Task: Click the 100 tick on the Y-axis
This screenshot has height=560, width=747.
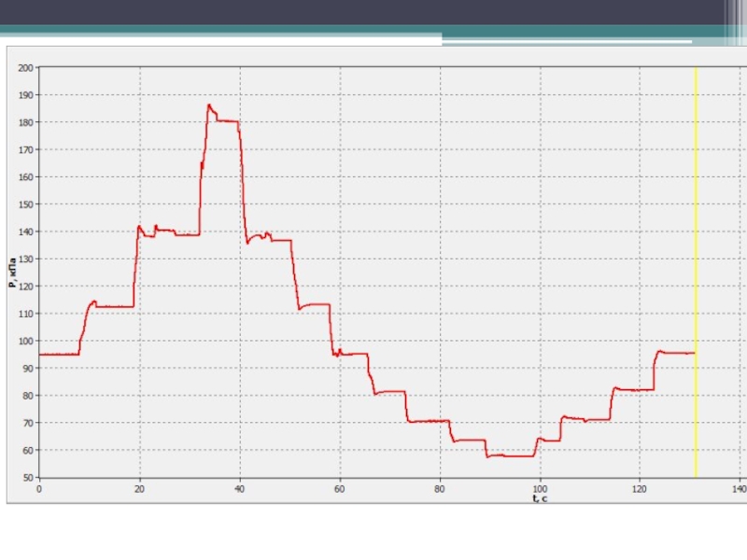Action: pyautogui.click(x=24, y=341)
